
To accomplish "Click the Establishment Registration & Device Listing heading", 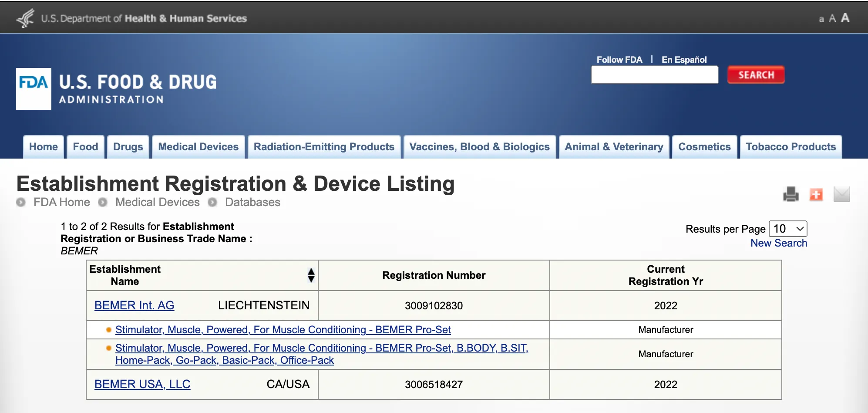I will (236, 183).
